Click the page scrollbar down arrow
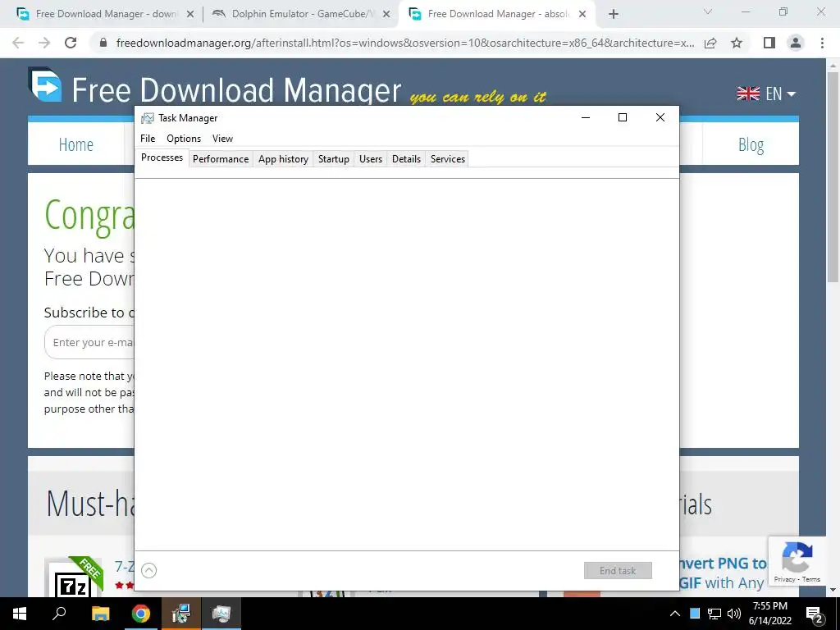The height and width of the screenshot is (630, 840). pyautogui.click(x=833, y=590)
